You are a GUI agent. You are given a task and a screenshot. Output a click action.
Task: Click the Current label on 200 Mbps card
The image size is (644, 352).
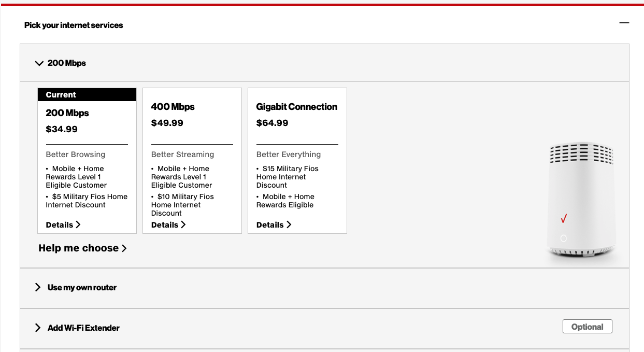pyautogui.click(x=61, y=95)
